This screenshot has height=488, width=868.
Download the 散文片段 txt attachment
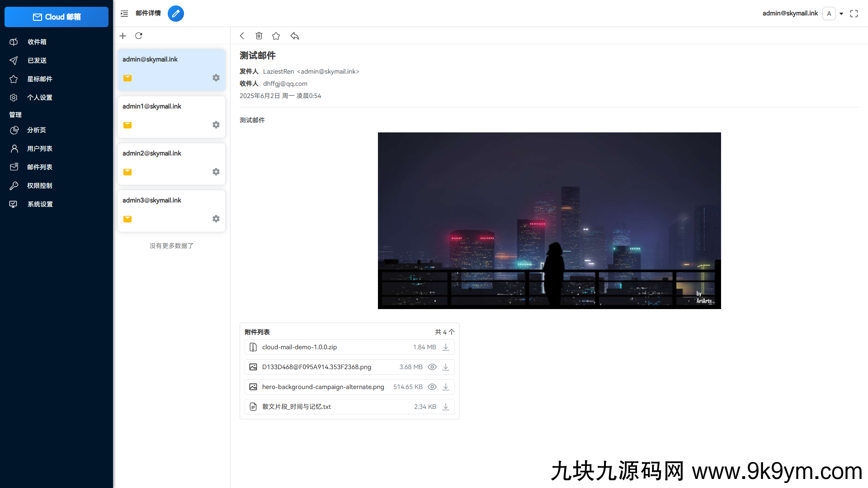[x=446, y=407]
